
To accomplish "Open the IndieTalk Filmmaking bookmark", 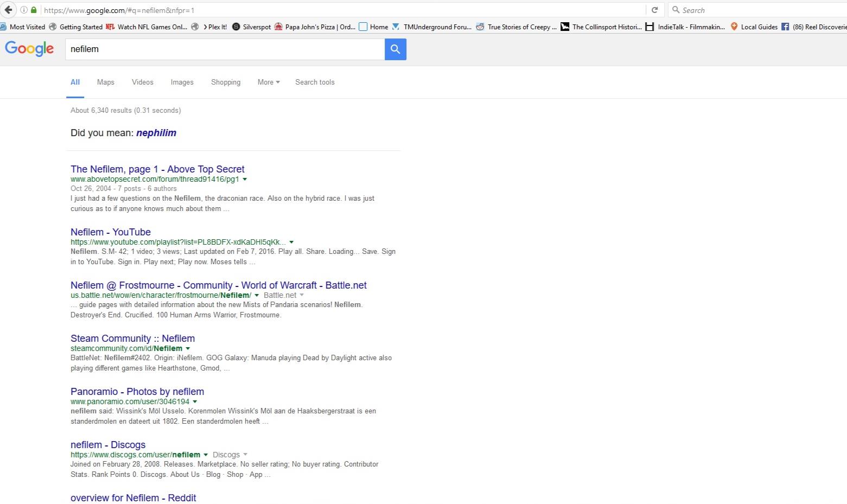I will point(685,27).
